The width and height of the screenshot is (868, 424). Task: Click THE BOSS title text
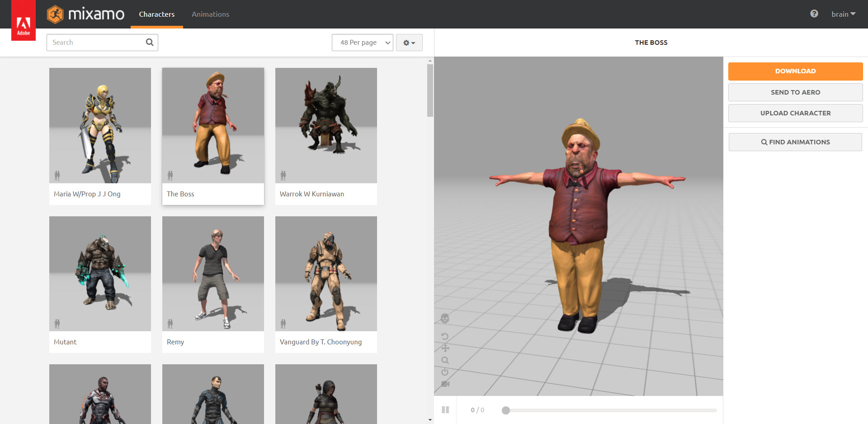(651, 43)
